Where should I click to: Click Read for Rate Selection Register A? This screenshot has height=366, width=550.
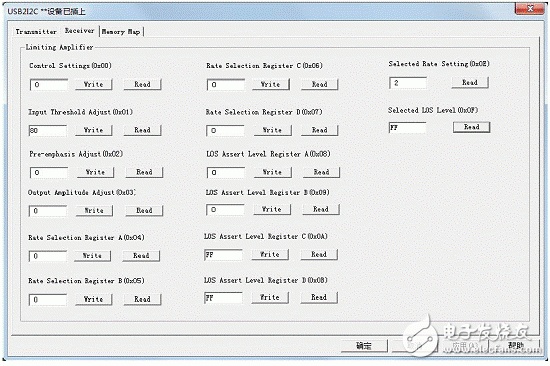tap(141, 256)
